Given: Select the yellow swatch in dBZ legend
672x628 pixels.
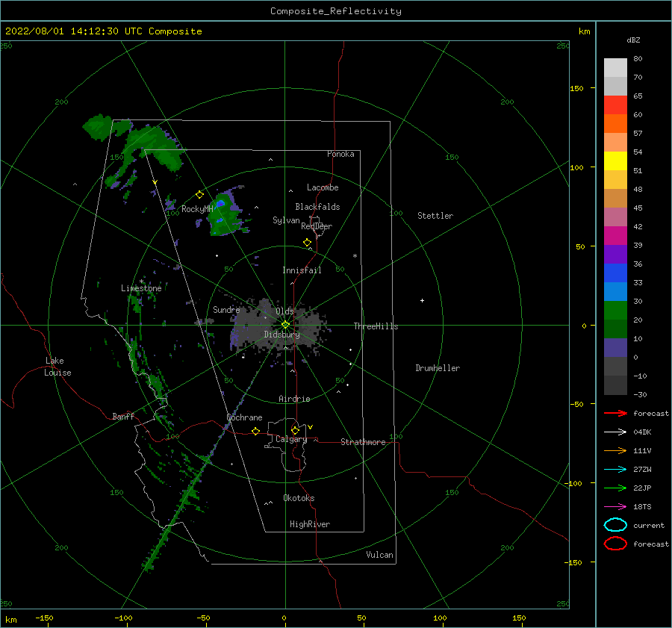Looking at the screenshot, I should [615, 161].
